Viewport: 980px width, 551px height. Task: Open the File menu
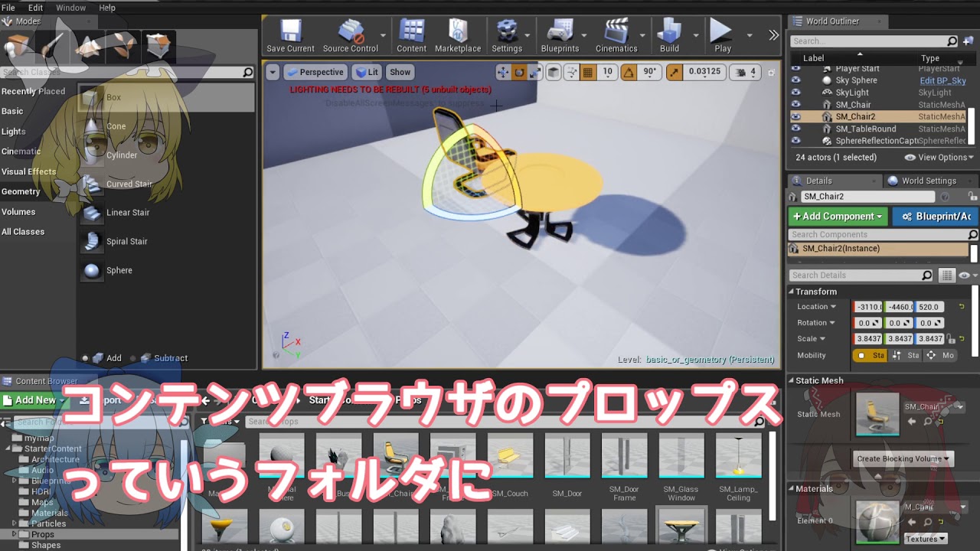8,8
